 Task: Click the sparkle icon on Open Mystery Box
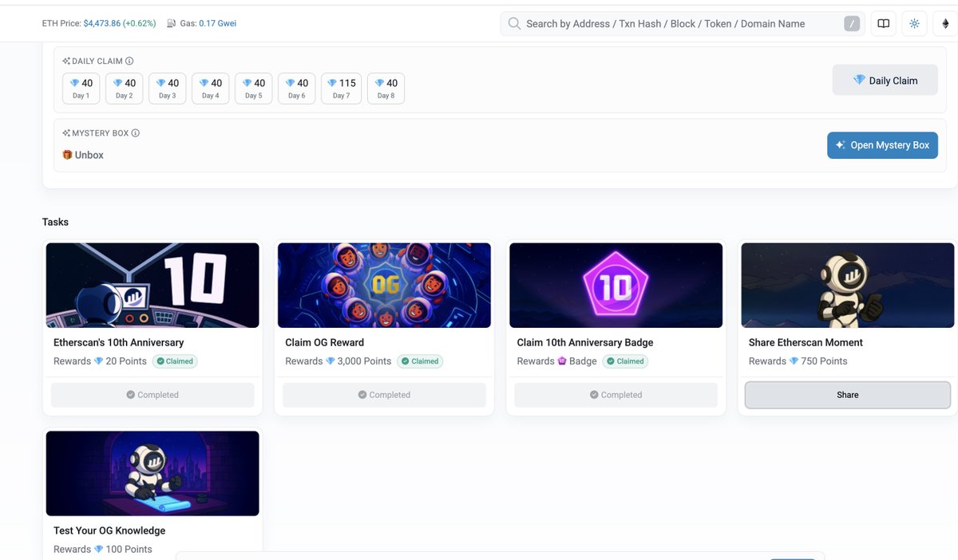(x=841, y=145)
